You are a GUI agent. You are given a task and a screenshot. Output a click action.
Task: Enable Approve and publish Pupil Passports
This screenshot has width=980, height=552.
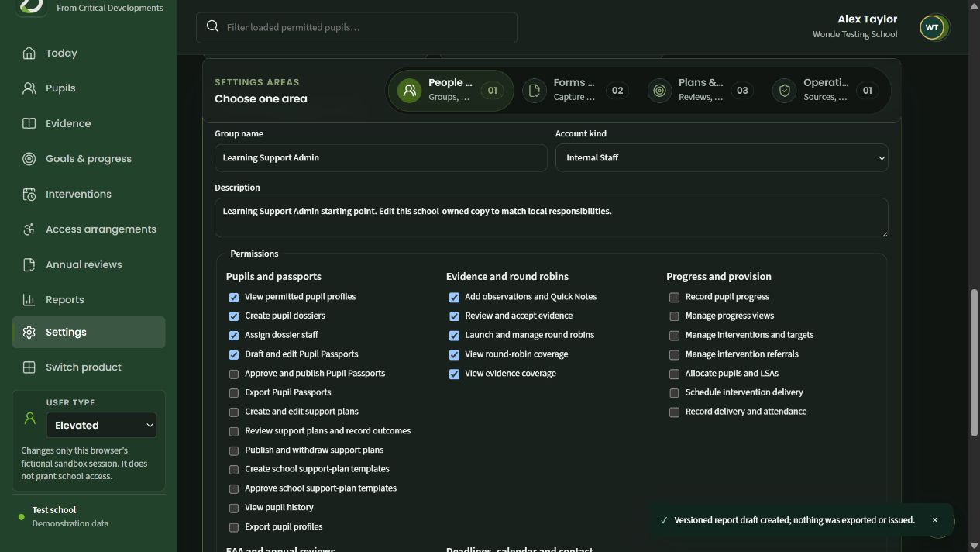pos(234,374)
